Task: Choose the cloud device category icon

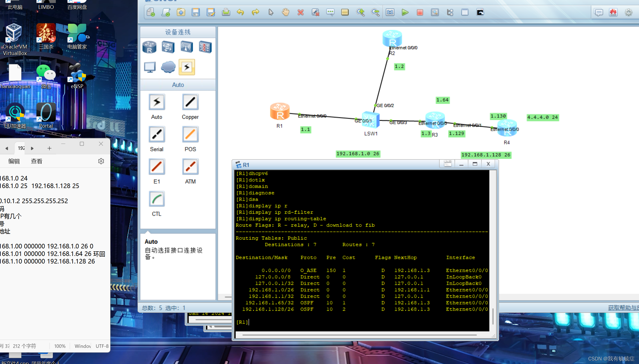Action: (x=168, y=67)
